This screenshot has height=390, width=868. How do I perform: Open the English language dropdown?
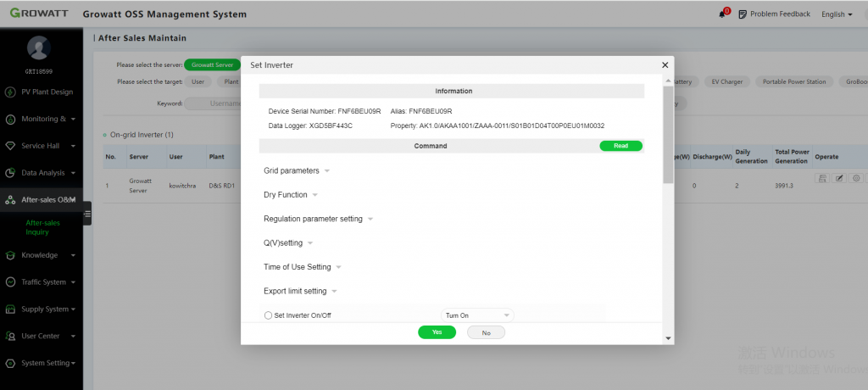(x=837, y=14)
